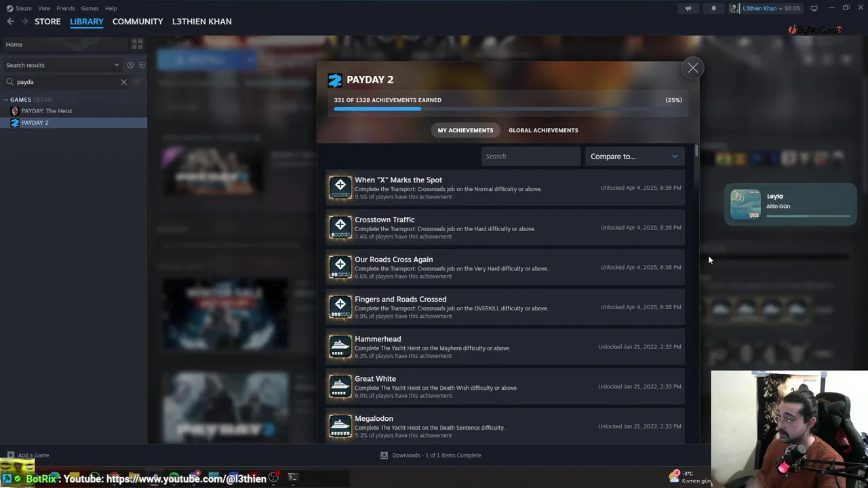This screenshot has height=488, width=868.
Task: Open the terminal icon in the taskbar
Action: [x=292, y=478]
